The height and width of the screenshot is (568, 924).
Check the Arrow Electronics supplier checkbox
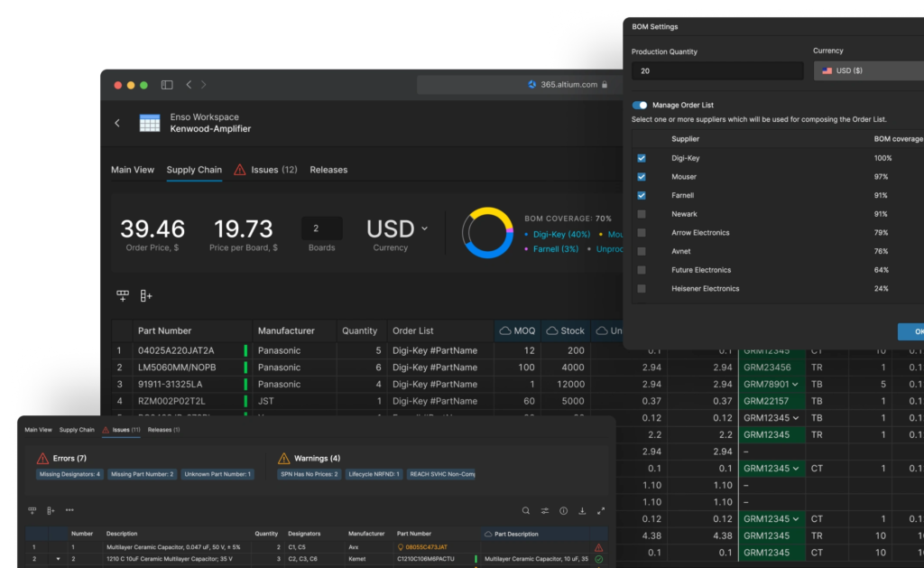click(x=642, y=233)
